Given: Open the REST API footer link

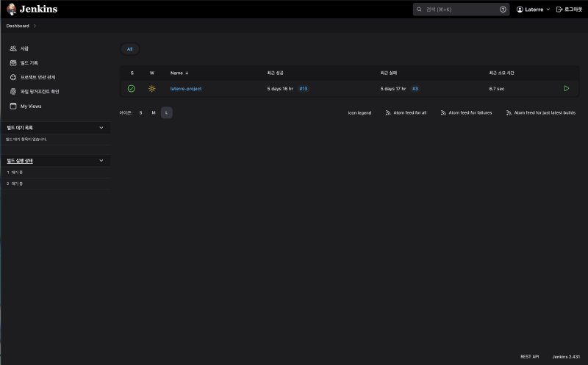Looking at the screenshot, I should tap(529, 357).
